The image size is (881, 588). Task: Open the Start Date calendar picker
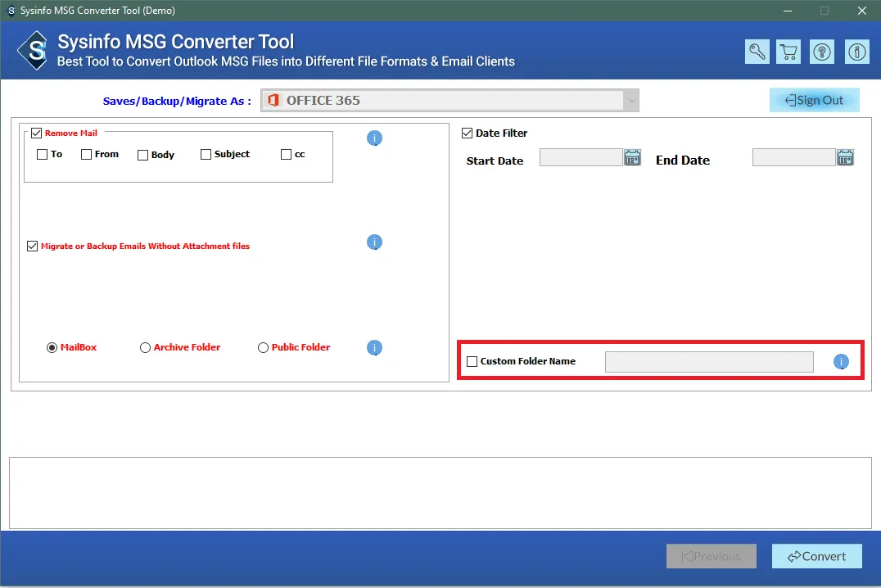[632, 158]
